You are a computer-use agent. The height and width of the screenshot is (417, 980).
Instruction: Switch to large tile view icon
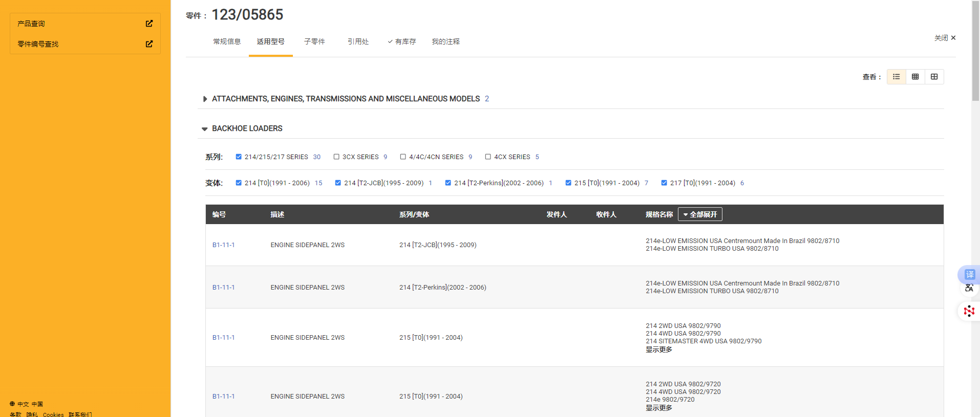tap(934, 77)
